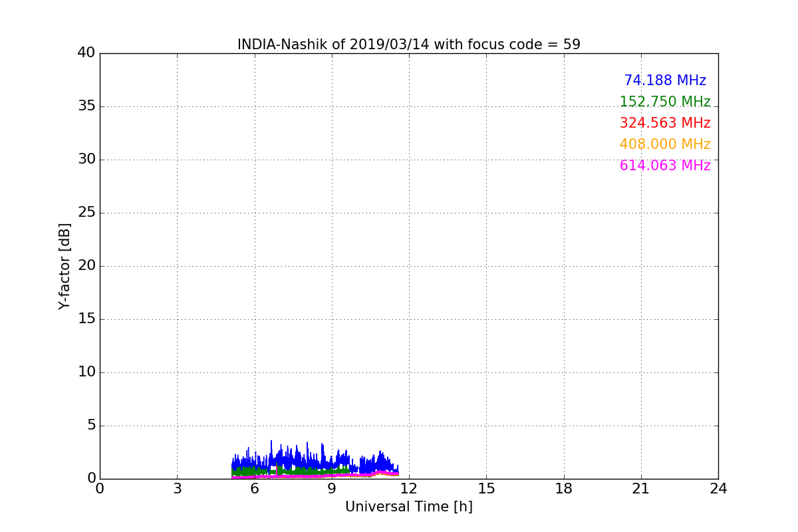Click y-axis tick label 30
Screen dimensions: 798x532
86,160
